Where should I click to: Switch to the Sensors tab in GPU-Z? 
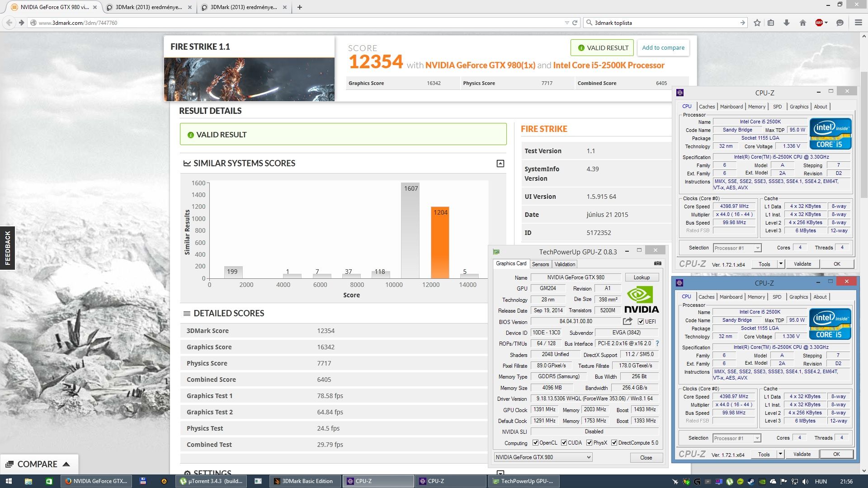tap(540, 264)
